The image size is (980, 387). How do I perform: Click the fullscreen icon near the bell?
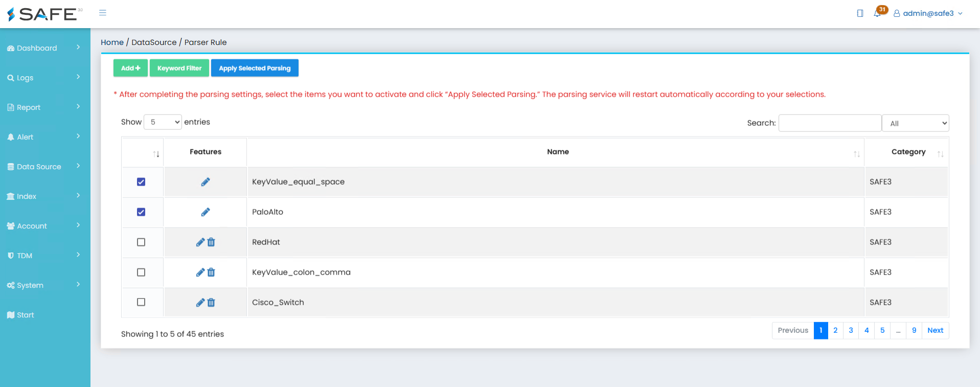860,13
